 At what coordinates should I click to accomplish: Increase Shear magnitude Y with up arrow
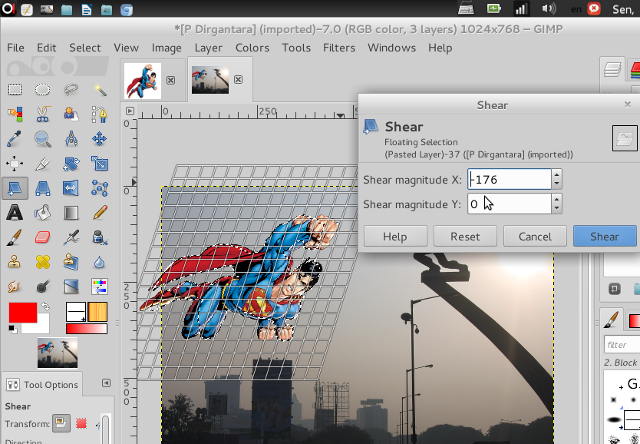point(557,199)
